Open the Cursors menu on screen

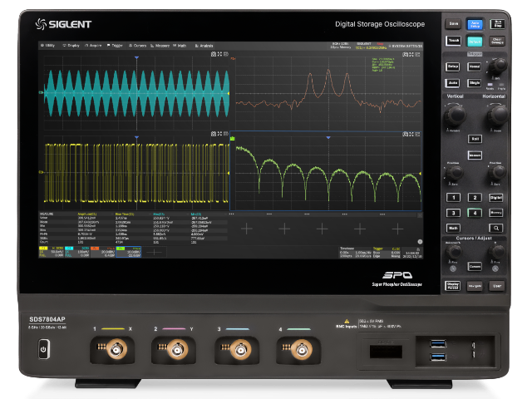point(138,46)
